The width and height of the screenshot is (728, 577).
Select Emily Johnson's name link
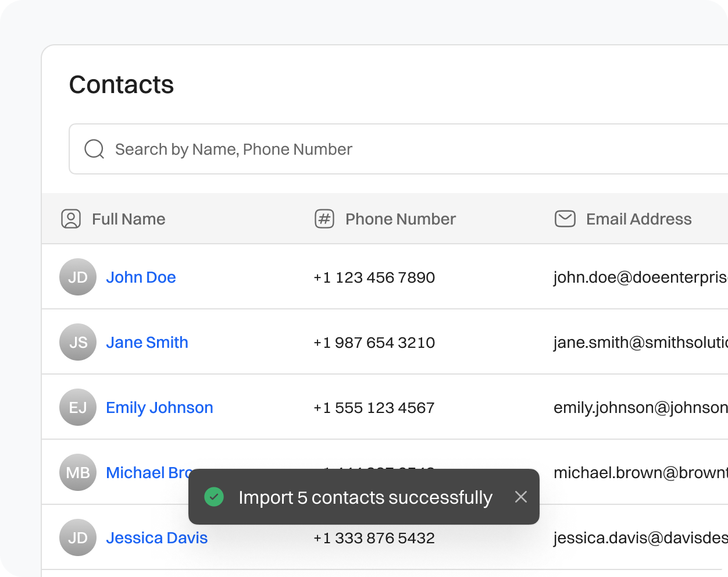159,407
